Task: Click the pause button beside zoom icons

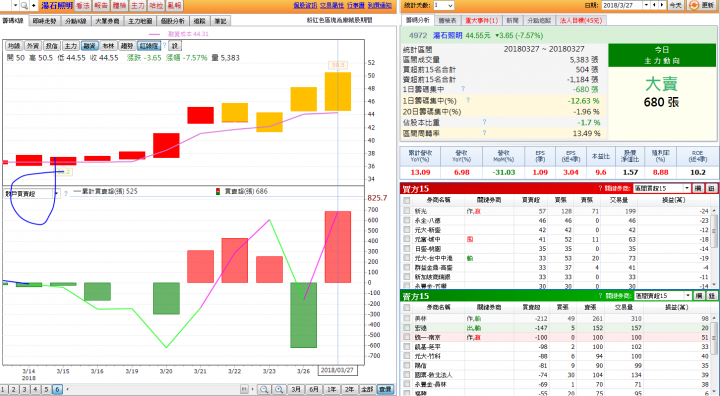Action: coord(244,389)
